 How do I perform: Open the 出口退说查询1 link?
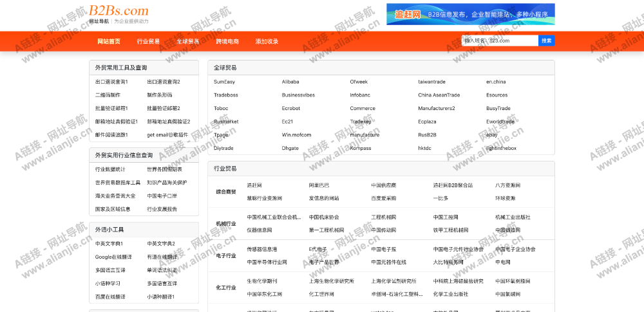point(111,82)
